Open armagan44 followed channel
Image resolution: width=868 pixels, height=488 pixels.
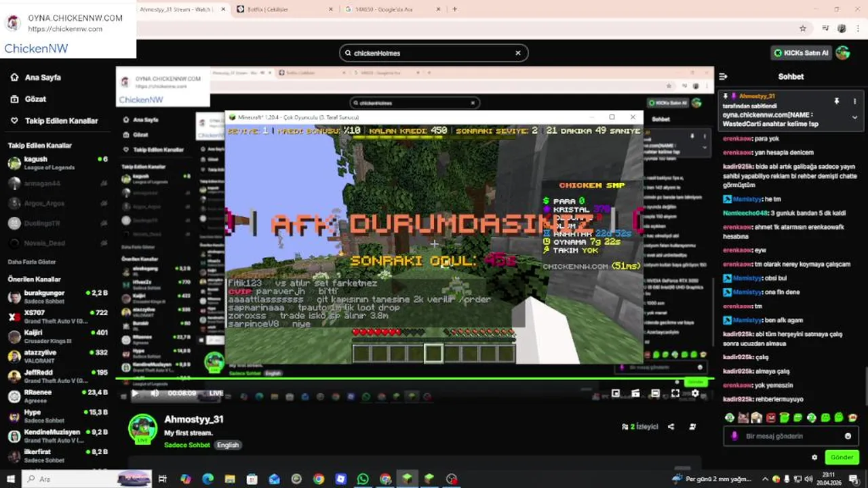[x=58, y=183]
